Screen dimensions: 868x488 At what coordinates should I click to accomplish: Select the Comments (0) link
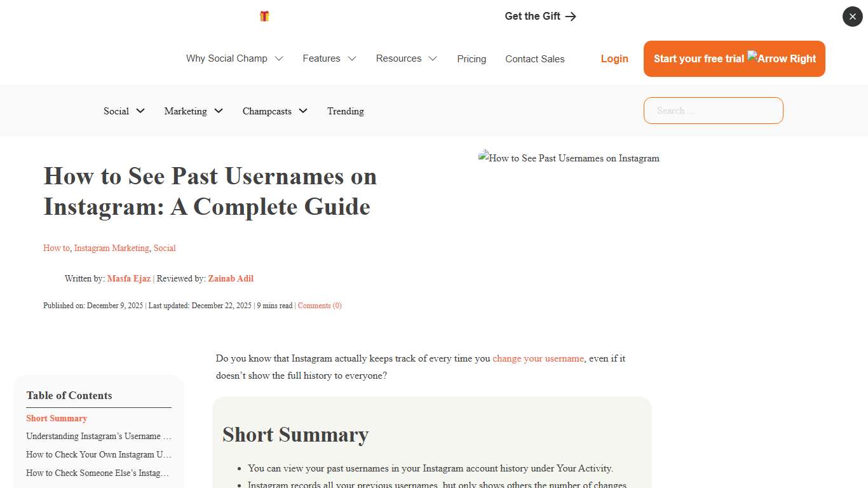click(320, 306)
